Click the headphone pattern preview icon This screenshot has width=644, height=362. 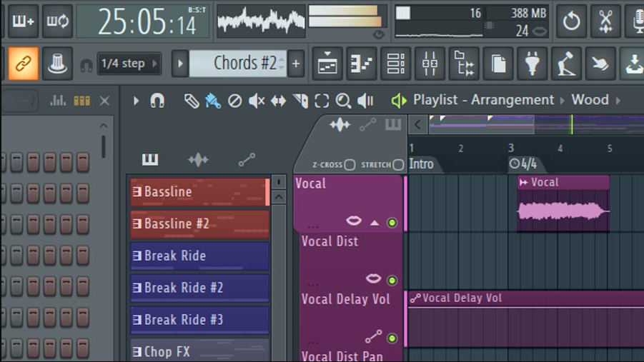coord(86,65)
